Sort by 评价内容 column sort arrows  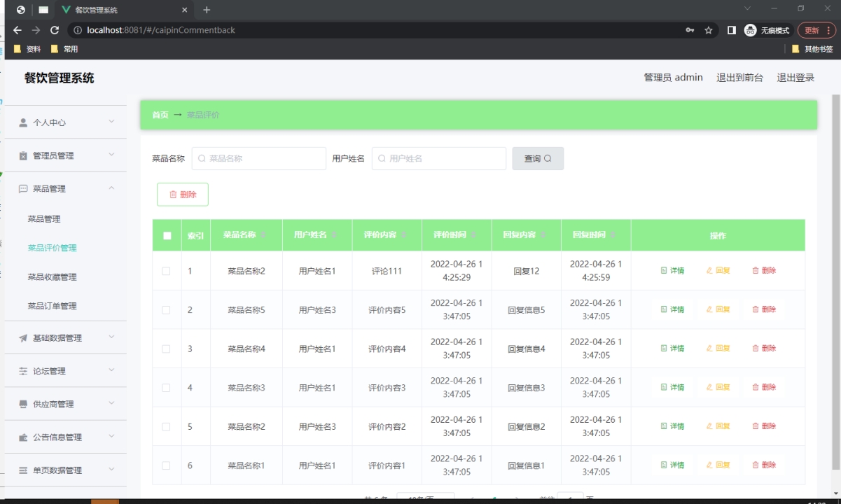click(x=404, y=235)
